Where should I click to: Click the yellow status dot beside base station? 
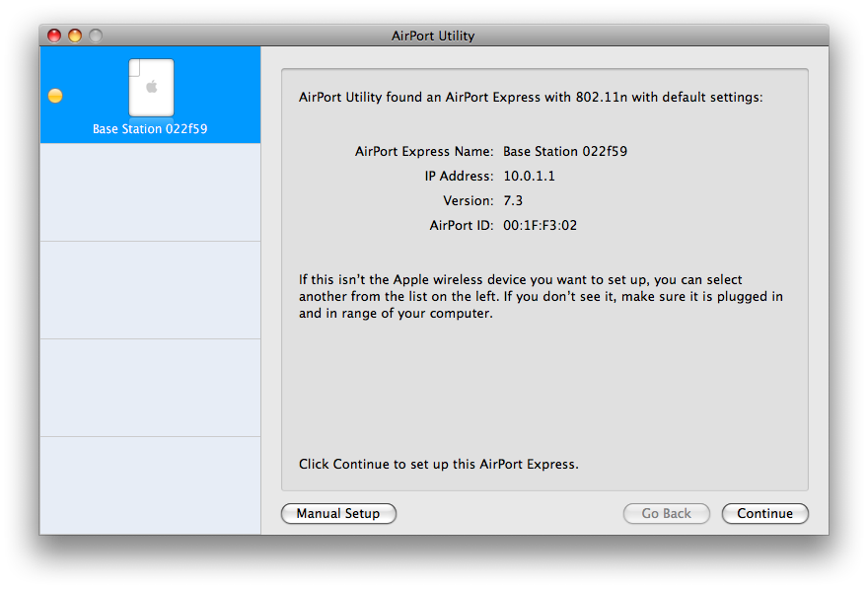tap(55, 96)
